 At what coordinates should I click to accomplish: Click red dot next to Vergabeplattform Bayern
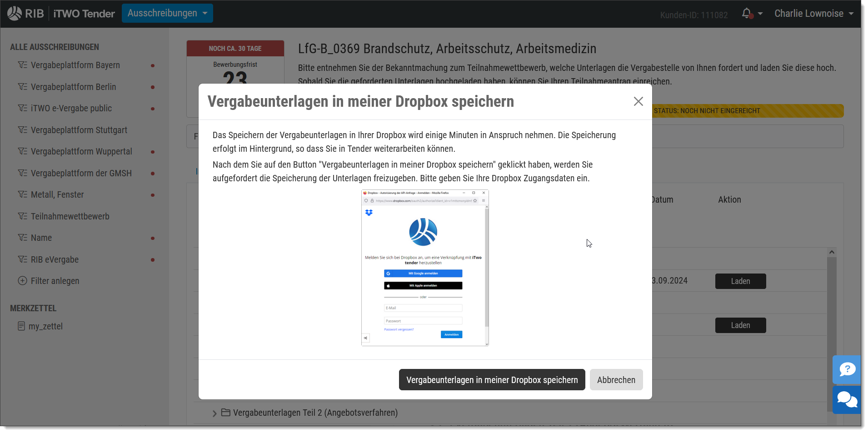tap(153, 65)
